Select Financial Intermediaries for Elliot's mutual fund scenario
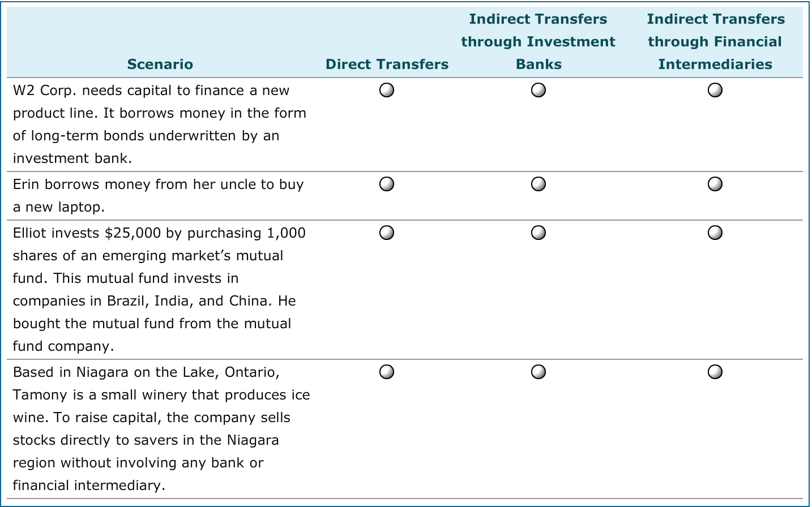Viewport: 812px width, 507px height. click(715, 232)
